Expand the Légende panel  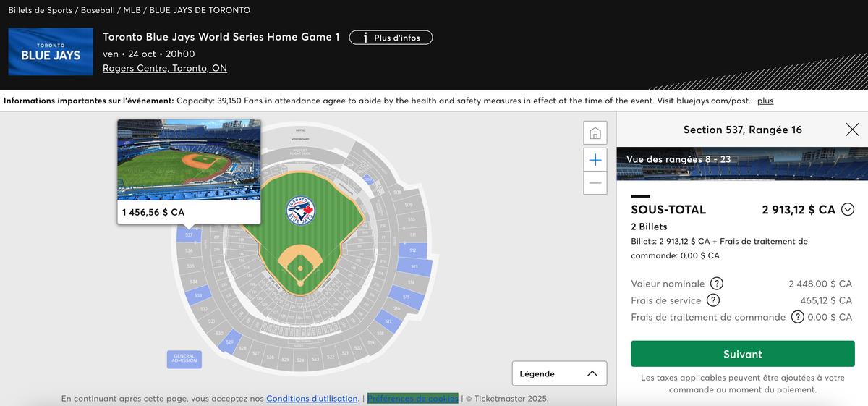(x=559, y=373)
